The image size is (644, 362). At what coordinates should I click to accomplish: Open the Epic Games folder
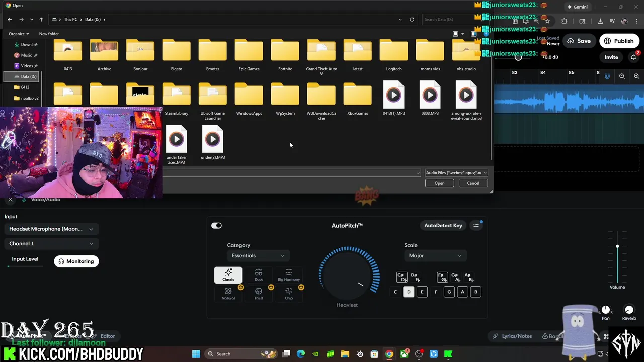click(x=249, y=55)
